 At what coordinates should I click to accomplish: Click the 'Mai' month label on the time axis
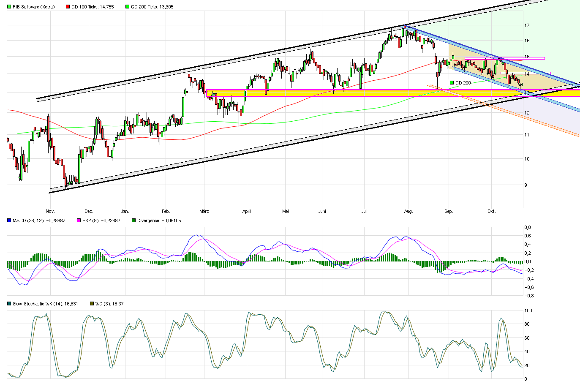point(286,211)
